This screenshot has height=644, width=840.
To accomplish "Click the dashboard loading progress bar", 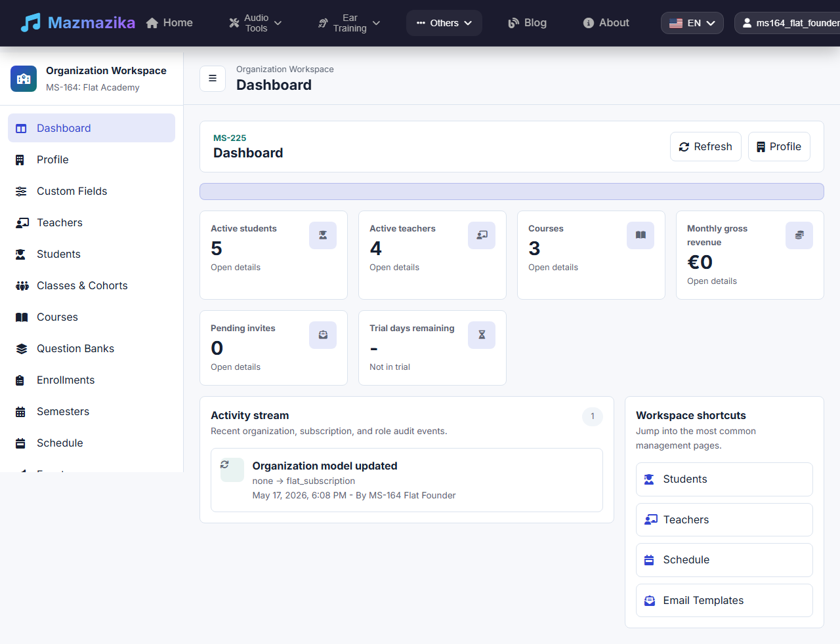I will [x=512, y=191].
